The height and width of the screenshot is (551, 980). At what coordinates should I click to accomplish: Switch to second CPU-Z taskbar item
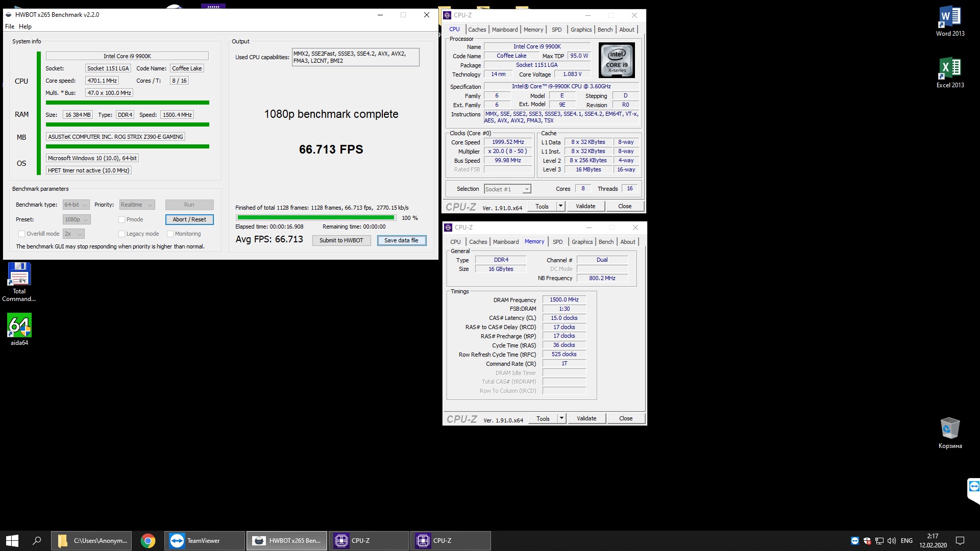(450, 541)
